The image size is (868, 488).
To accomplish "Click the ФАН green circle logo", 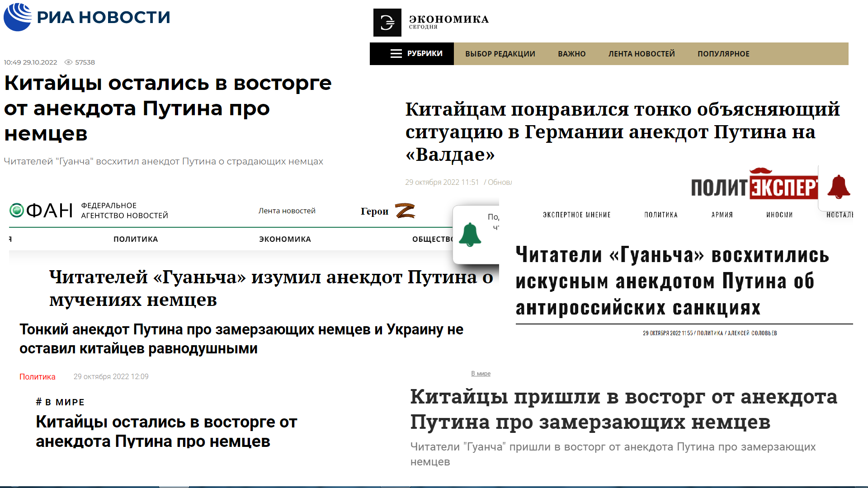I will pos(17,210).
